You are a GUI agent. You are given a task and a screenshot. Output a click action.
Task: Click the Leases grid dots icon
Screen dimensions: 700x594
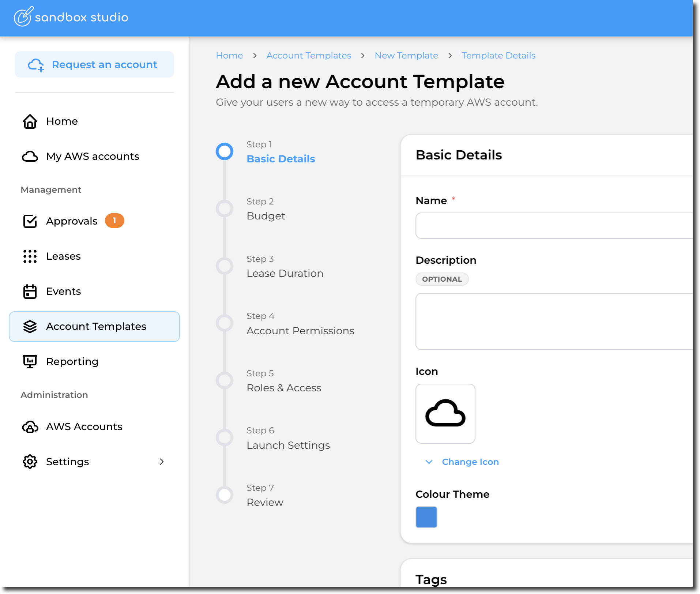click(30, 256)
